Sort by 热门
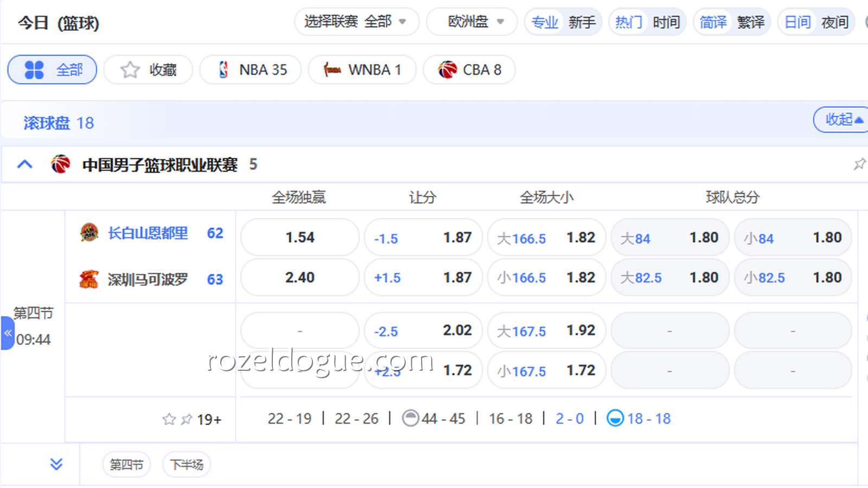 point(629,22)
